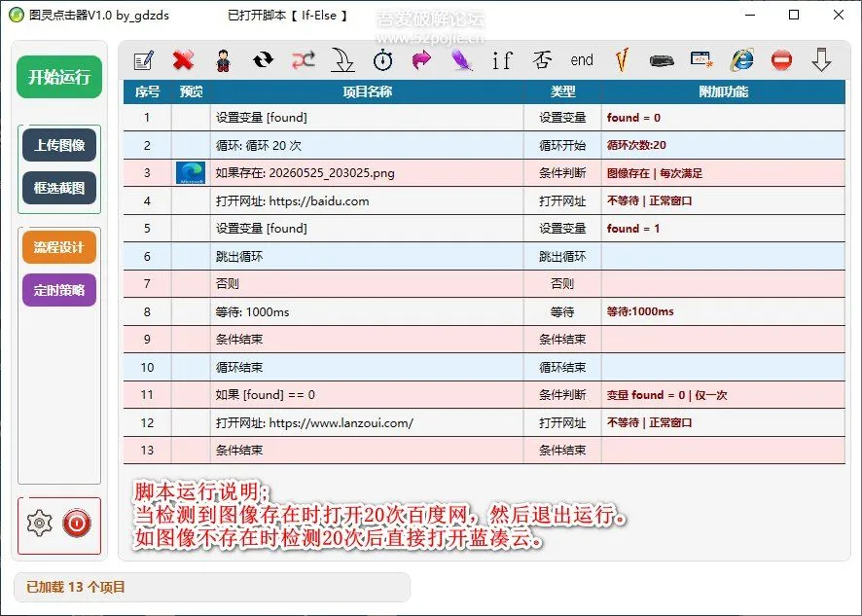Open 流程设计 orange button
This screenshot has width=862, height=616.
tap(59, 247)
